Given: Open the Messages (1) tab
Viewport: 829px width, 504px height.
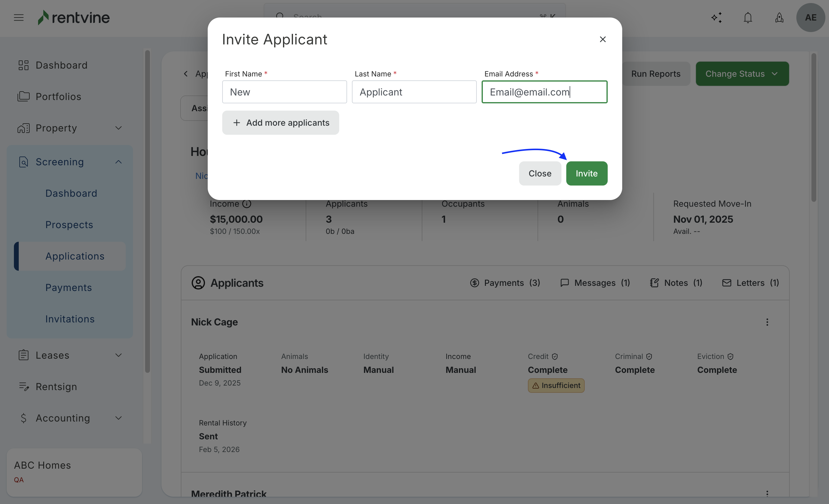Looking at the screenshot, I should pos(595,283).
